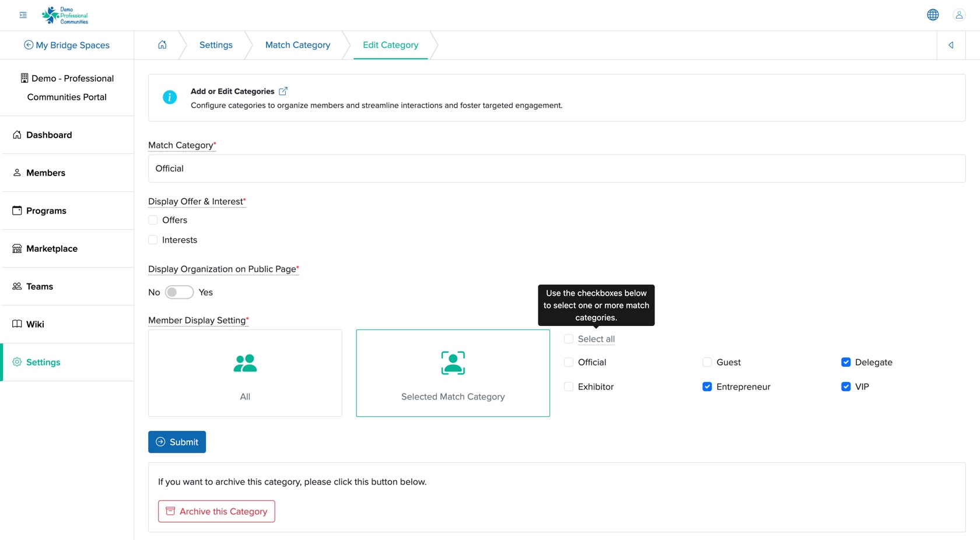Uncheck the Entrepreneur category checkbox
This screenshot has width=980, height=540.
pyautogui.click(x=707, y=387)
